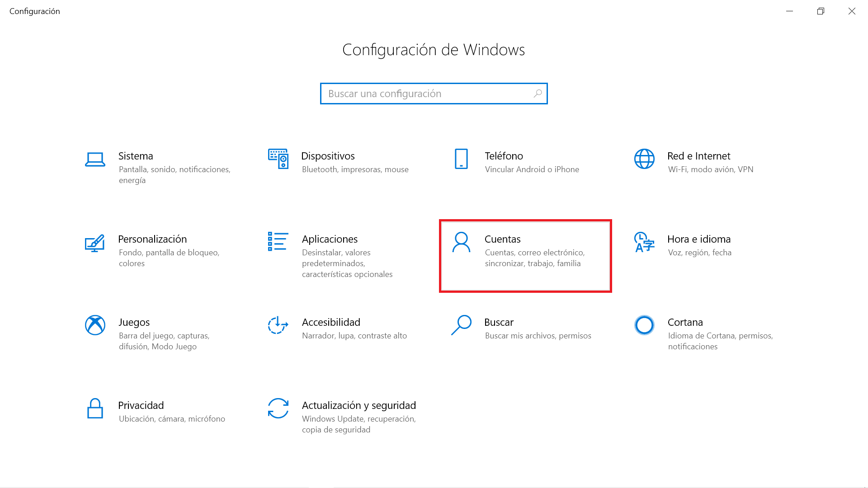Go to Juegos settings title
Viewport: 868px width, 488px height.
click(x=134, y=322)
